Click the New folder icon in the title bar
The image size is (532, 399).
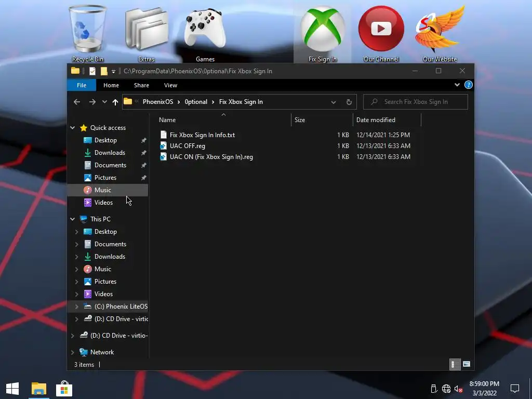tap(104, 71)
